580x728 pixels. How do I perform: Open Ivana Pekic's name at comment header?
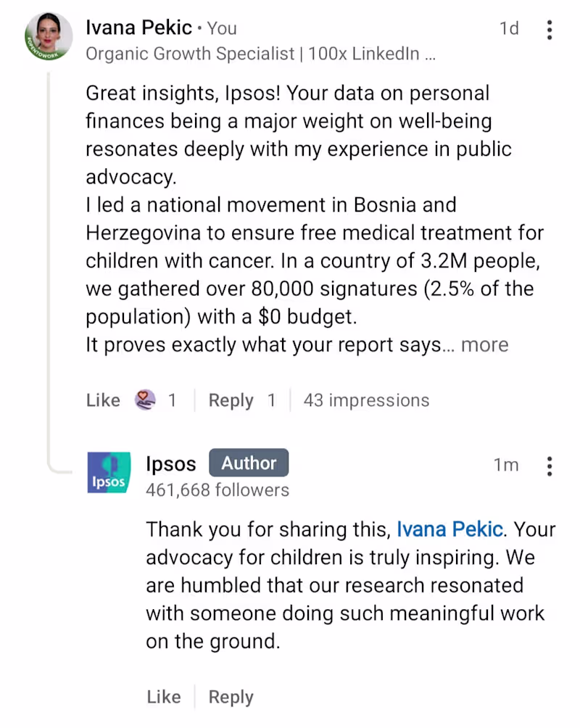[x=139, y=28]
